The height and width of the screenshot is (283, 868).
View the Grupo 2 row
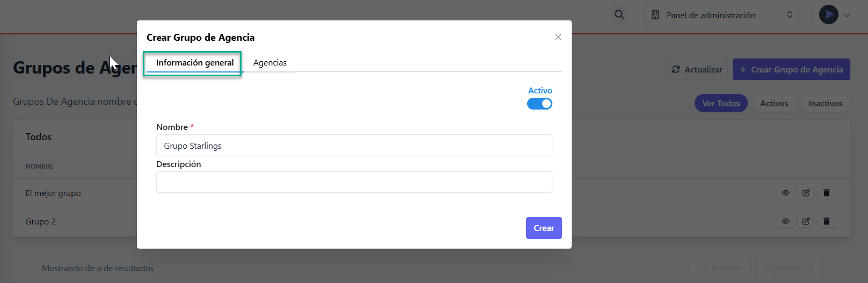tap(785, 221)
